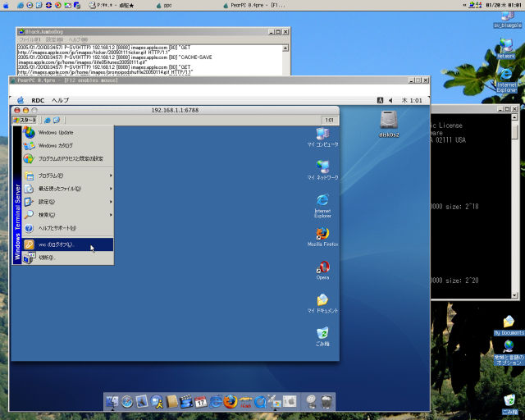Open Finder in the Mac dock
The width and height of the screenshot is (525, 420).
coord(112,402)
